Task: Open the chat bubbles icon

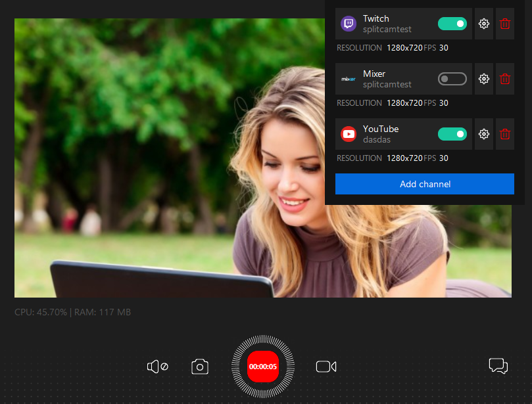Action: (498, 366)
